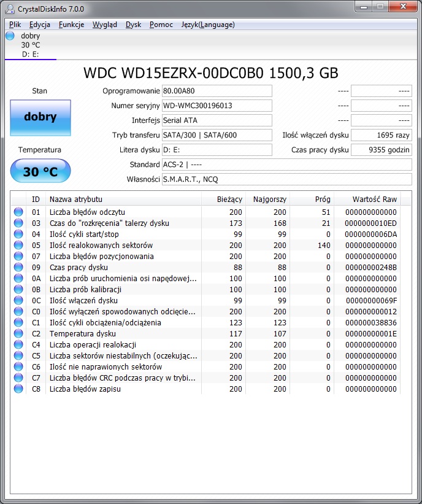Click threshold value 140 in realokowanych sektorów row
The width and height of the screenshot is (422, 504).
click(x=324, y=246)
